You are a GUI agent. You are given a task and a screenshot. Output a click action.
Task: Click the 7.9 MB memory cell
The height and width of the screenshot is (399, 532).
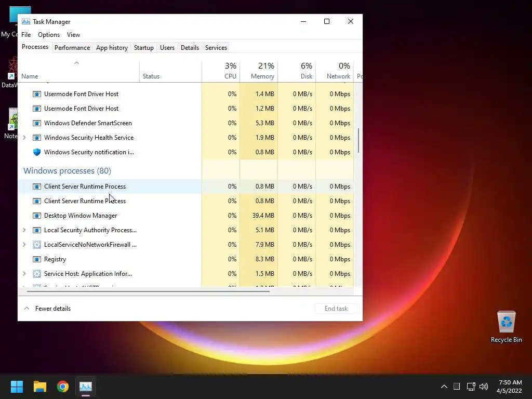click(259, 245)
